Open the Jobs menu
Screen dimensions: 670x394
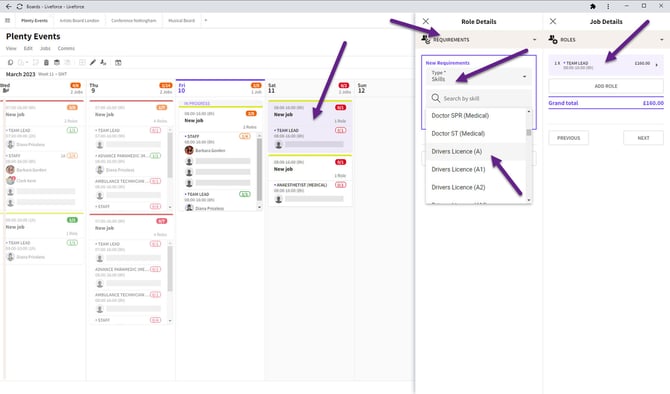coord(45,48)
